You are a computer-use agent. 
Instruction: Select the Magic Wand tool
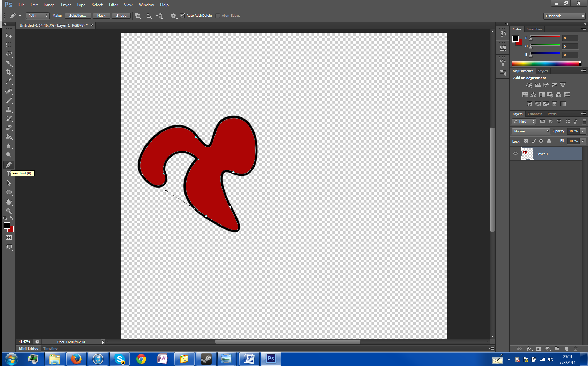tap(9, 63)
